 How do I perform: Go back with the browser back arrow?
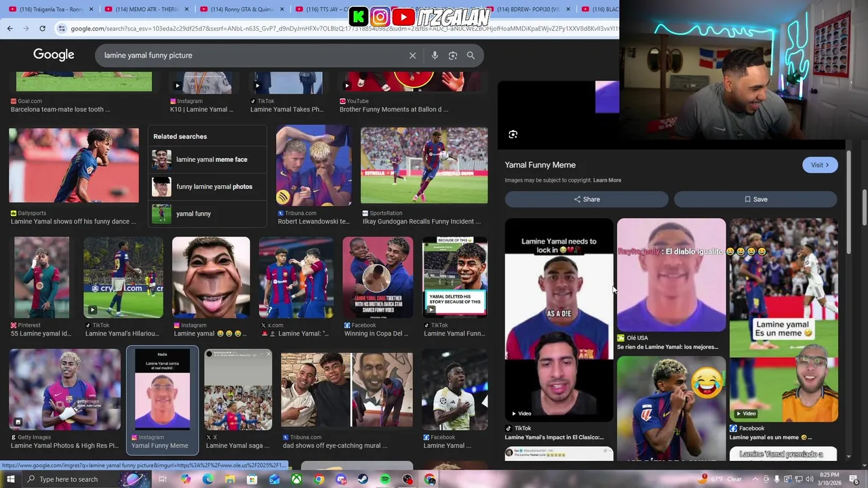point(9,28)
